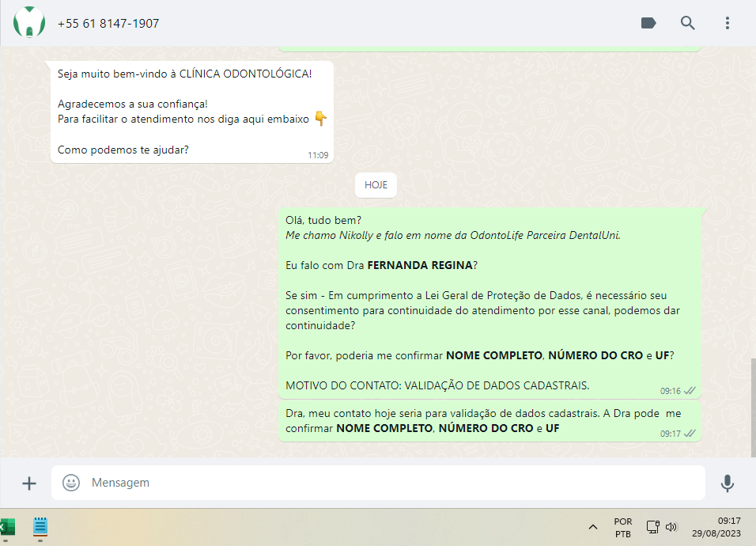Click the pointing-down hand emoji in welcome message

pos(320,118)
